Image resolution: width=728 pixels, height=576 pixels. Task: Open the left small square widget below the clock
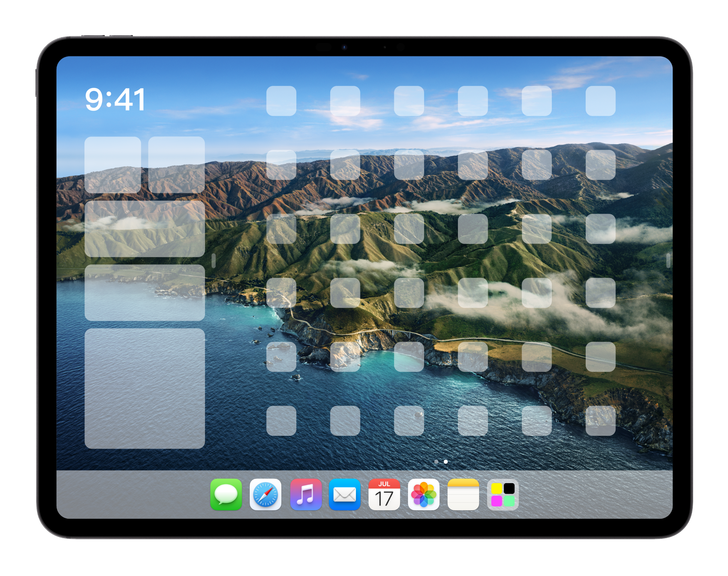coord(113,165)
